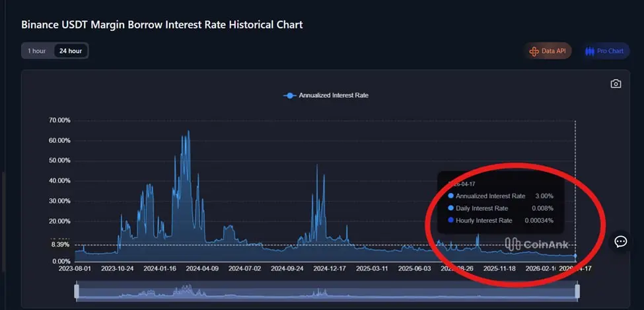The image size is (644, 310).
Task: Open the Pro Chart button
Action: pos(604,51)
